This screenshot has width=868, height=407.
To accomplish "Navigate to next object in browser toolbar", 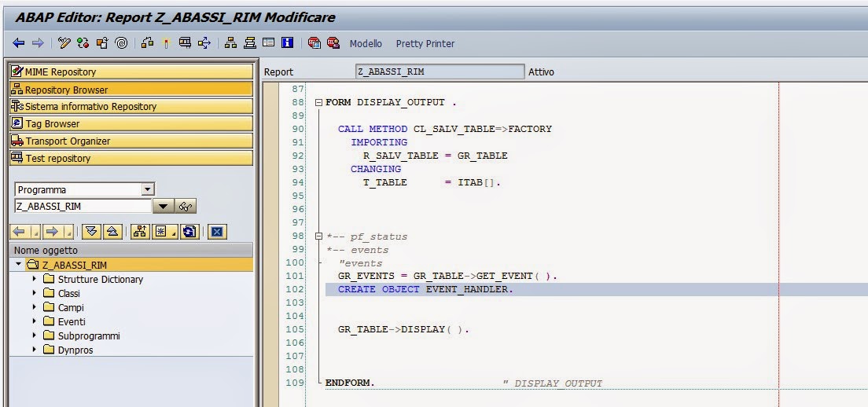I will tap(52, 232).
